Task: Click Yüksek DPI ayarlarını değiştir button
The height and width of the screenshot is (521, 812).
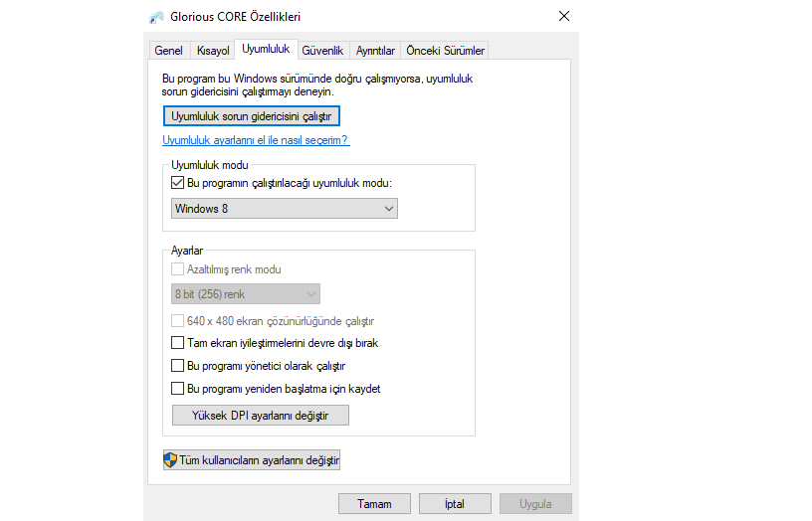Action: point(261,416)
